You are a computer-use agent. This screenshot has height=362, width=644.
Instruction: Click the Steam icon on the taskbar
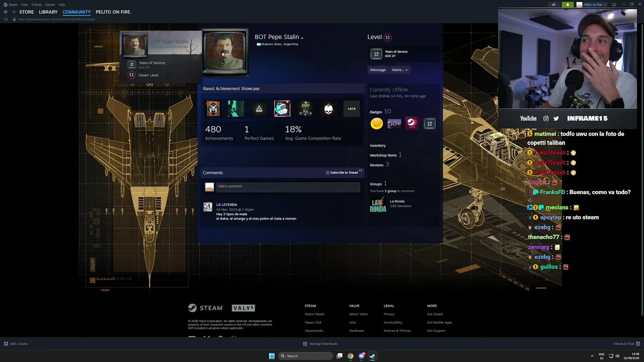372,356
